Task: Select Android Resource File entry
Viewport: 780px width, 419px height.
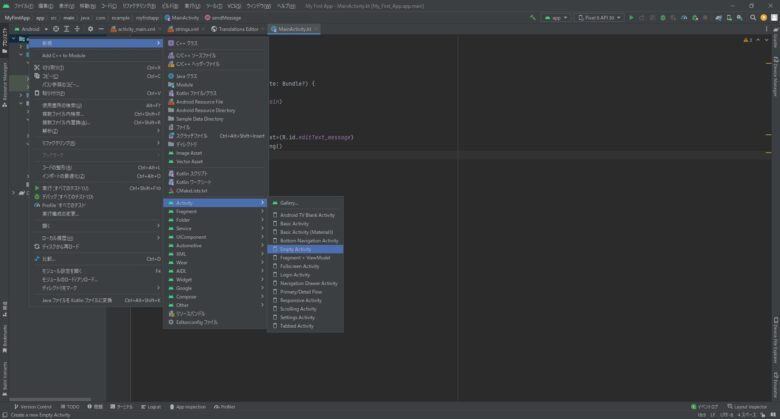Action: [x=215, y=102]
